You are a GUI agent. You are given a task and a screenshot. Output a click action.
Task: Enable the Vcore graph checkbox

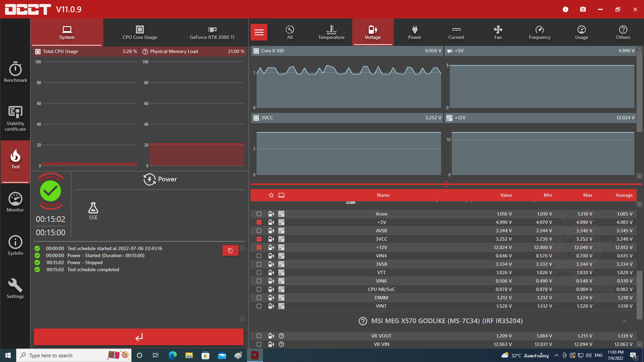click(259, 214)
